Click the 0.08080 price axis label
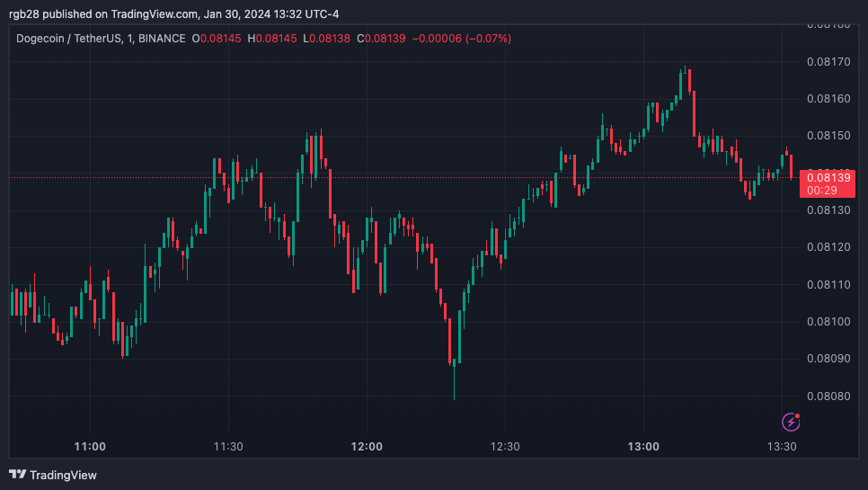Screen dimensions: 868x490 pyautogui.click(x=828, y=396)
